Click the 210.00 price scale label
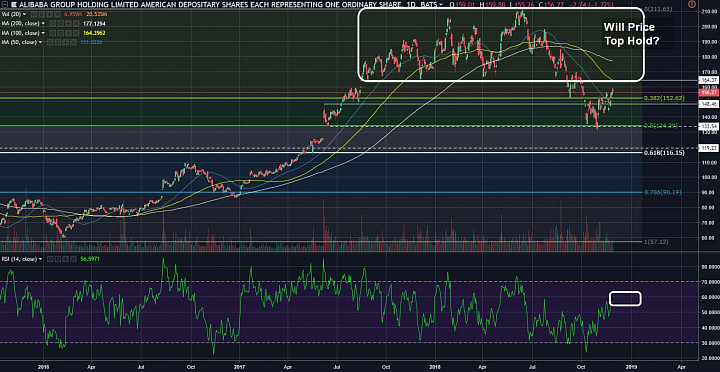This screenshot has height=372, width=720. pyautogui.click(x=709, y=11)
